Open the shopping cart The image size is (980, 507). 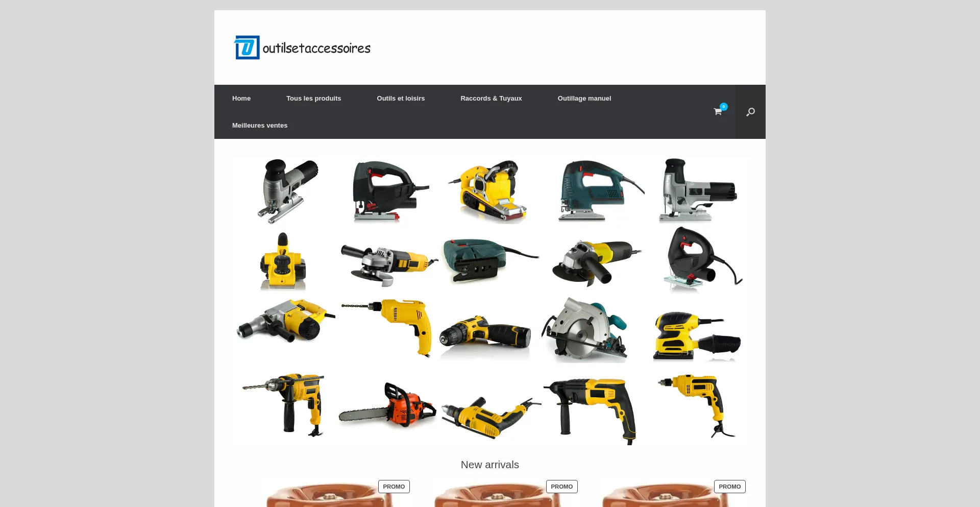717,112
